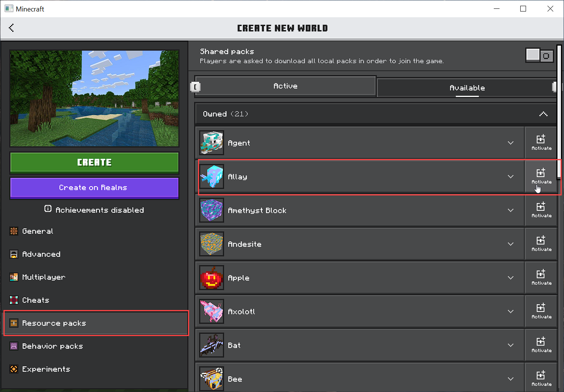This screenshot has height=392, width=564.
Task: Expand the Andesite pack details
Action: pos(511,244)
